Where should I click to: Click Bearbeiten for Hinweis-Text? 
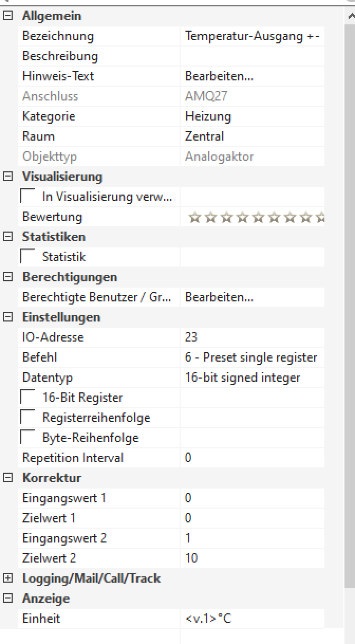tap(219, 76)
